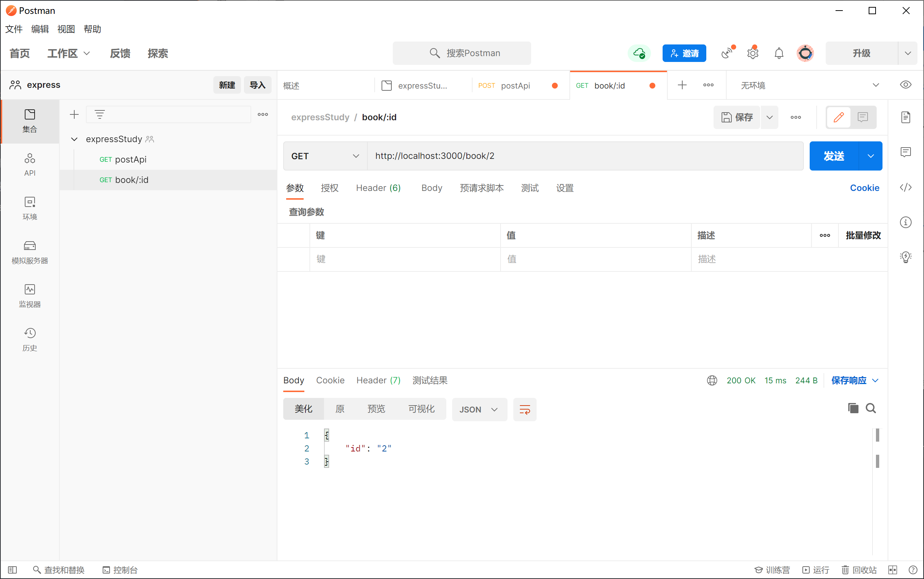Switch to the request Header (6) tab
The width and height of the screenshot is (924, 579).
(x=378, y=188)
